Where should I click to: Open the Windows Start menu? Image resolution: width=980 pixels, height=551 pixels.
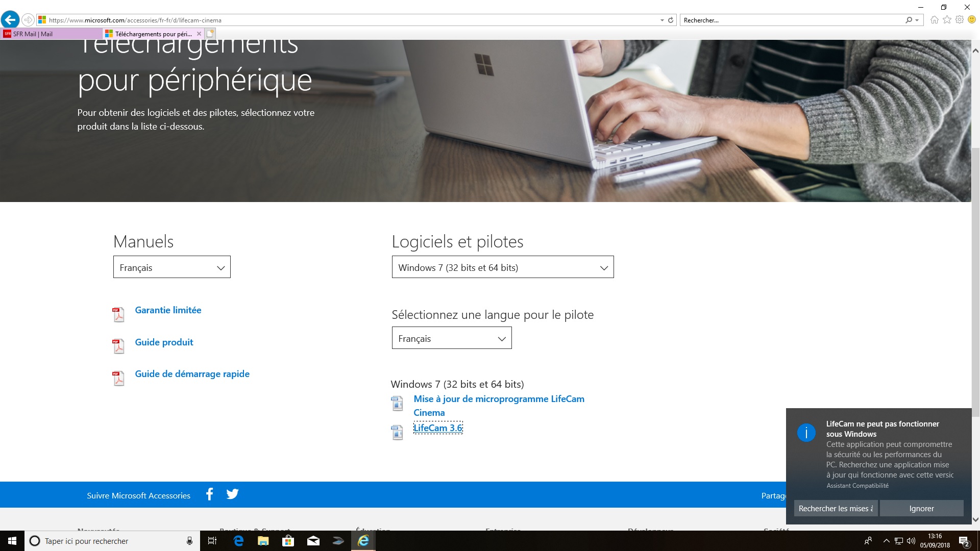coord(12,541)
